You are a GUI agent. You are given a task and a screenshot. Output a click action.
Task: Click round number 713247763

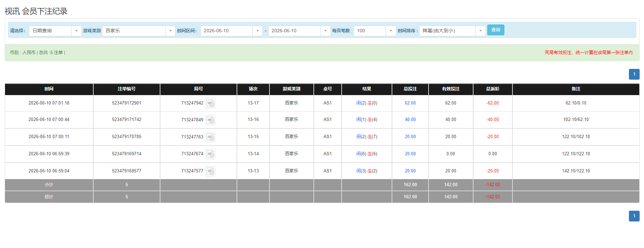[192, 137]
